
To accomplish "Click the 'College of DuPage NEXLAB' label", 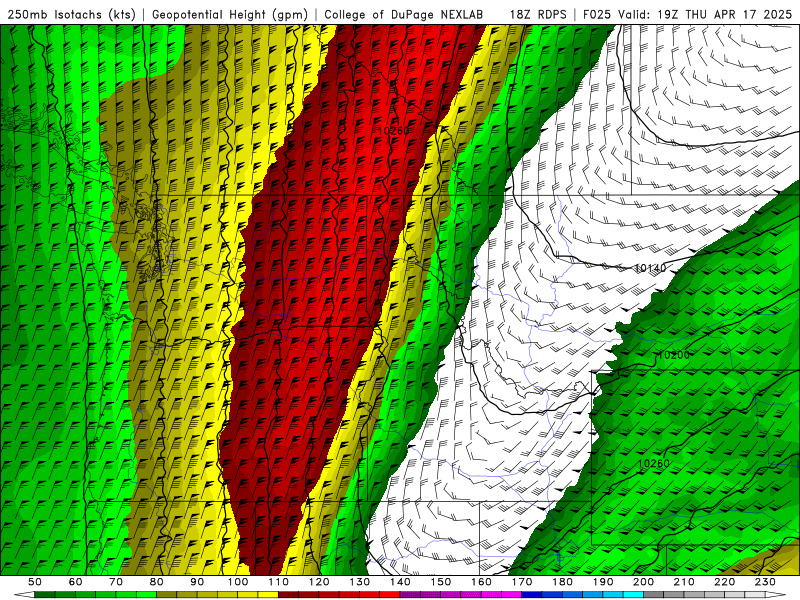I will (404, 15).
